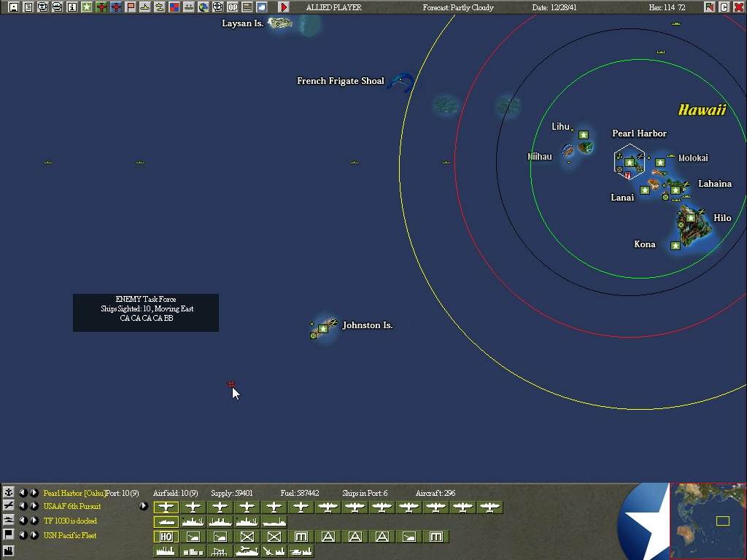Click the 'Supply: 59401' readout
This screenshot has width=747, height=560.
231,493
